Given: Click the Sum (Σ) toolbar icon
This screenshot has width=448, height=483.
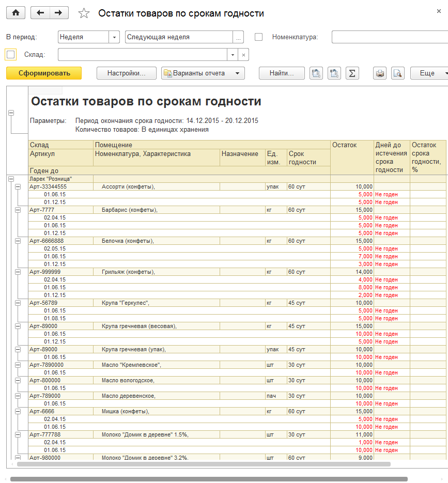Looking at the screenshot, I should (352, 73).
